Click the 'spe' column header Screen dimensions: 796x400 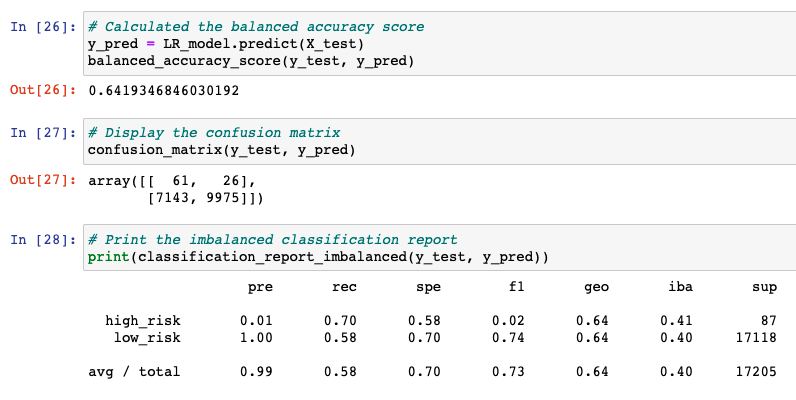click(x=428, y=288)
